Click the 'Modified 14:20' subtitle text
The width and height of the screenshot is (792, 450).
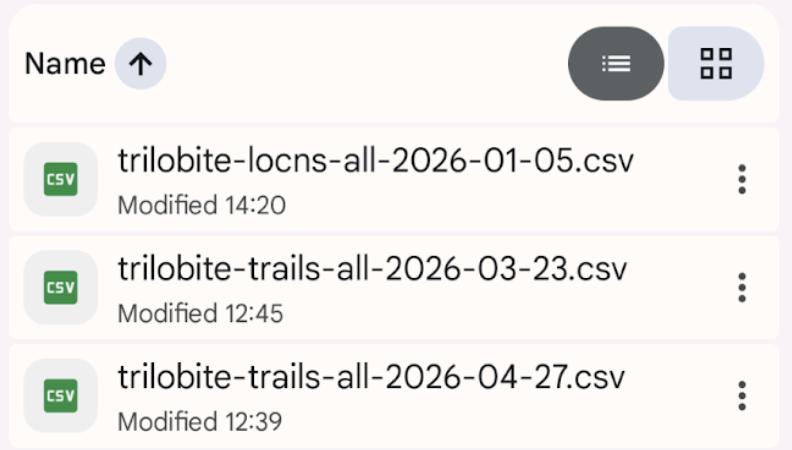[x=201, y=206]
